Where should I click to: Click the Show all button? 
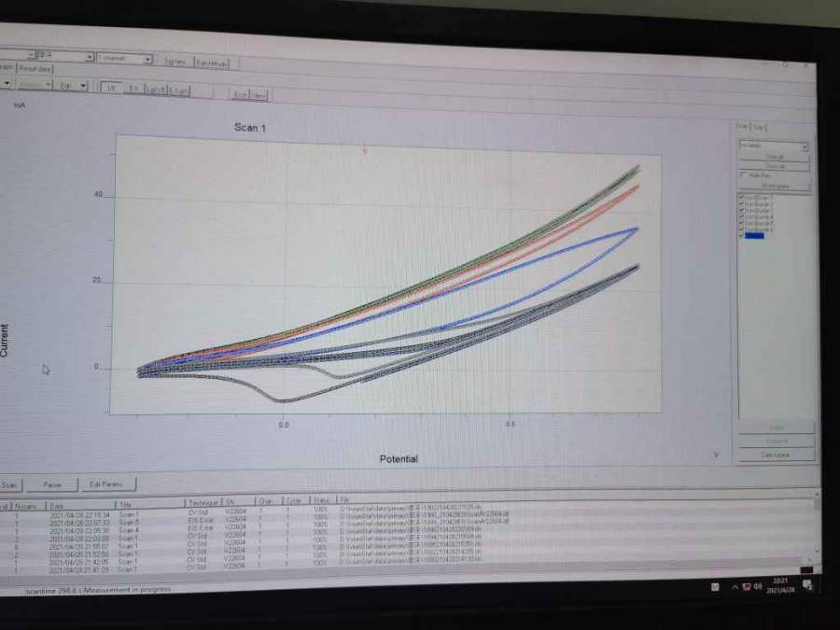point(775,167)
